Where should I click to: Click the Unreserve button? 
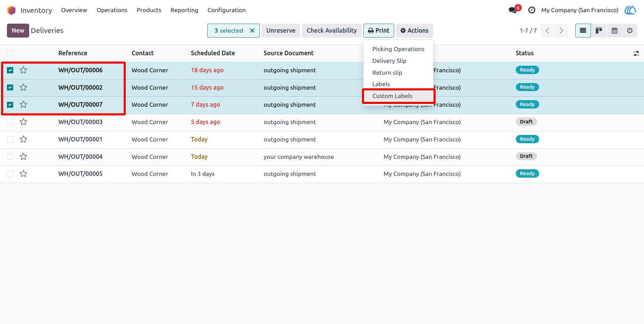tap(281, 31)
